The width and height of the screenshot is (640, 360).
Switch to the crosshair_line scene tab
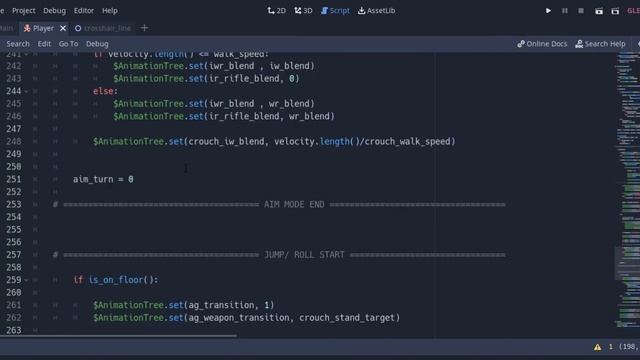tap(103, 28)
